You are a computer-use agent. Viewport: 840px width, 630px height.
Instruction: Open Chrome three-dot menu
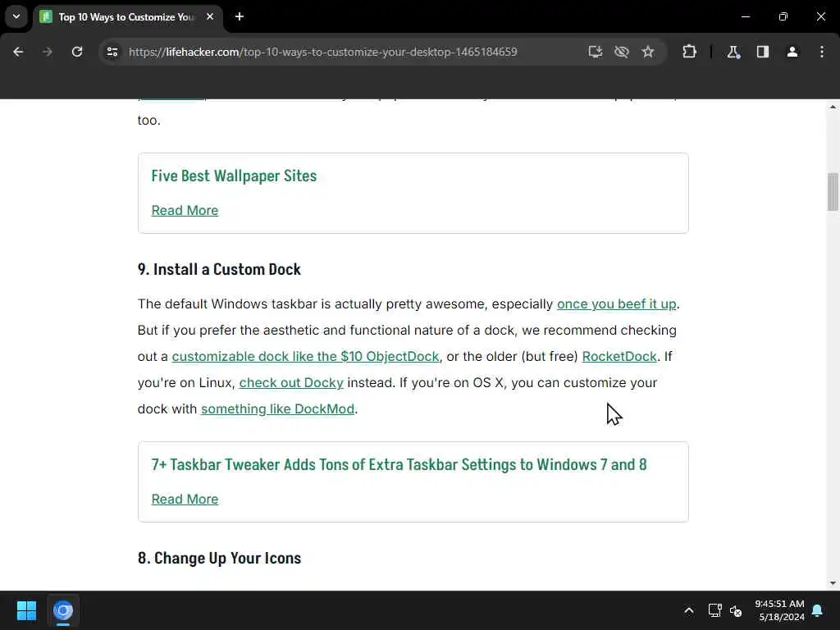click(x=822, y=52)
